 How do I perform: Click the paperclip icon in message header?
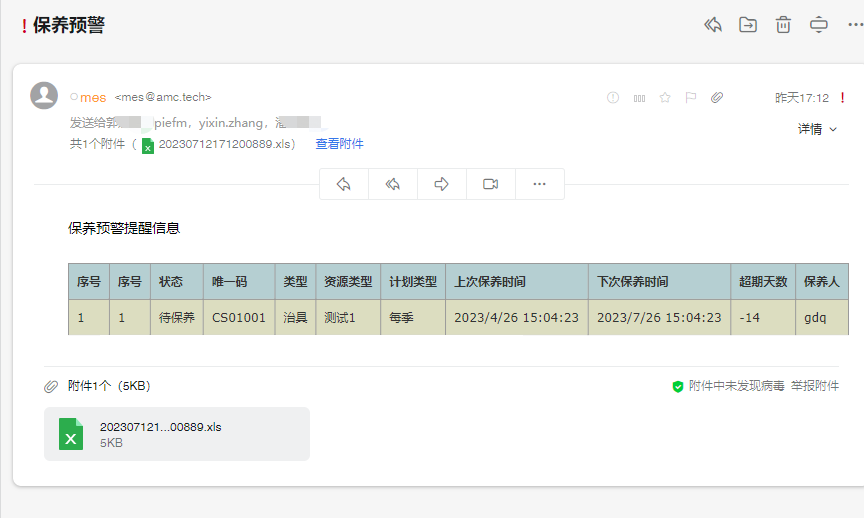[717, 98]
